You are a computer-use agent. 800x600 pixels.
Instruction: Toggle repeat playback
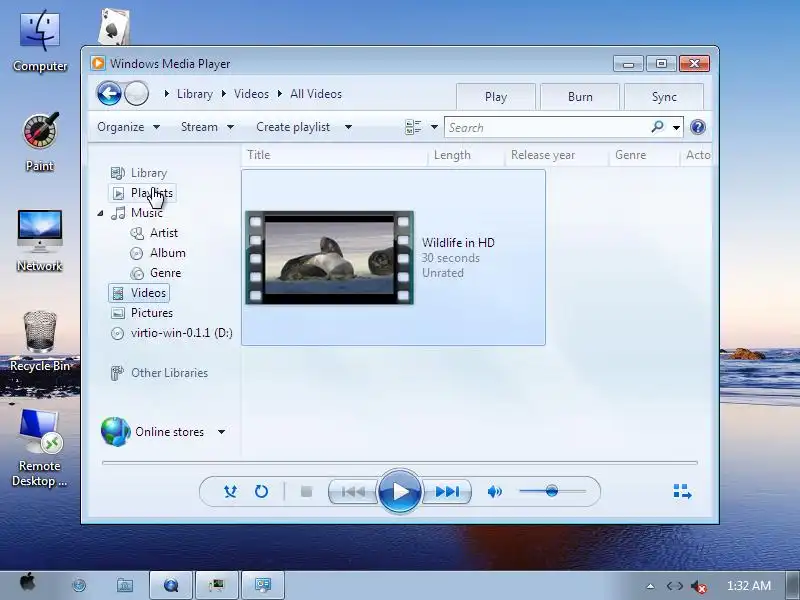coord(261,491)
